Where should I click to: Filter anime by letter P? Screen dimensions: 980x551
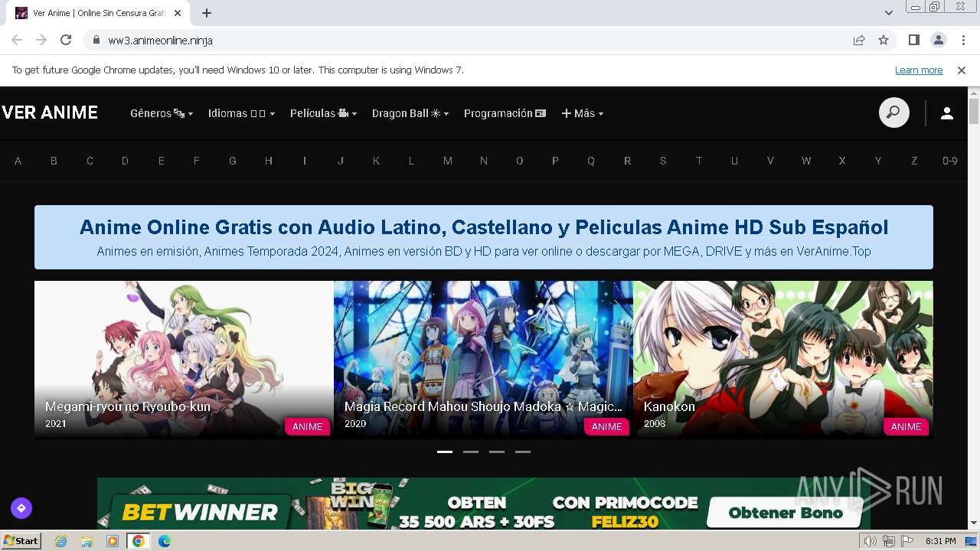coord(555,161)
